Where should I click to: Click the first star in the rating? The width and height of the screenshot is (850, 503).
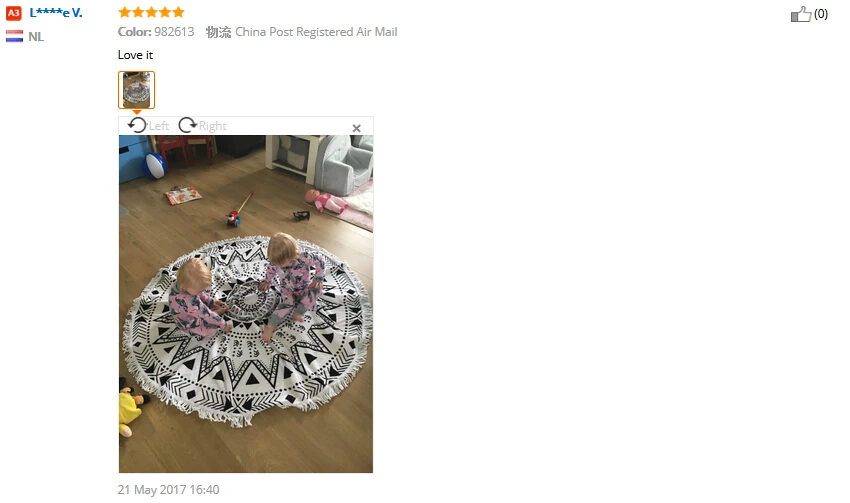tap(125, 12)
